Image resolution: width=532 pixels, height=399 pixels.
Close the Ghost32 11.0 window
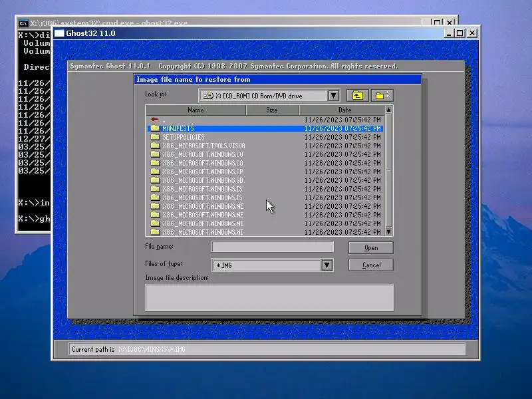[472, 33]
